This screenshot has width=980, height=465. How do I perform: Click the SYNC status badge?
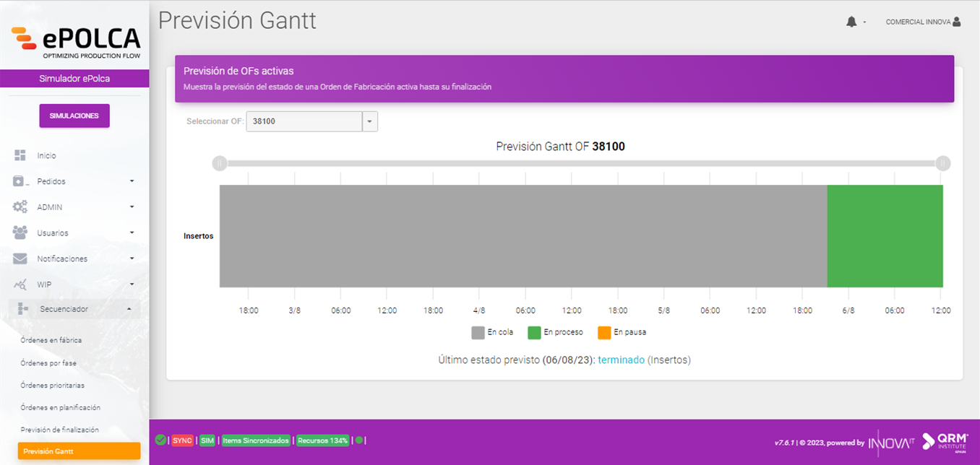point(181,440)
